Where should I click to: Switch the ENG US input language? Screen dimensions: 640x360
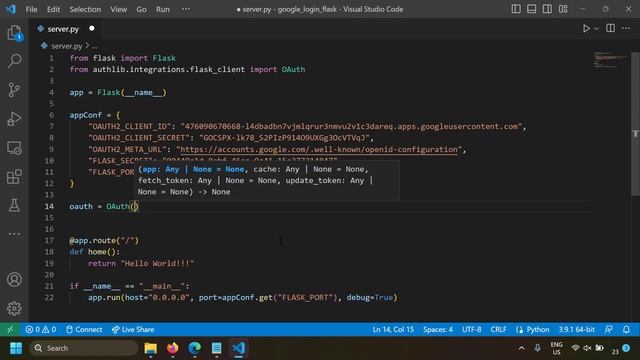pyautogui.click(x=556, y=348)
